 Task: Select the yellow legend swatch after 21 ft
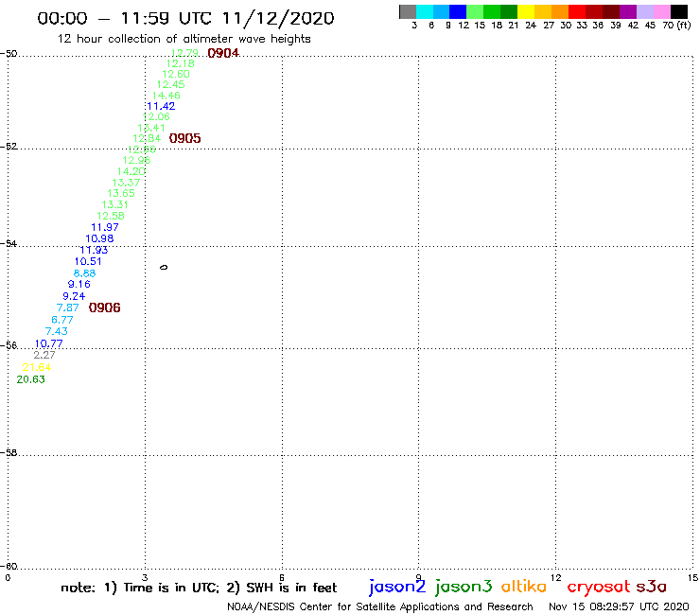(x=526, y=12)
